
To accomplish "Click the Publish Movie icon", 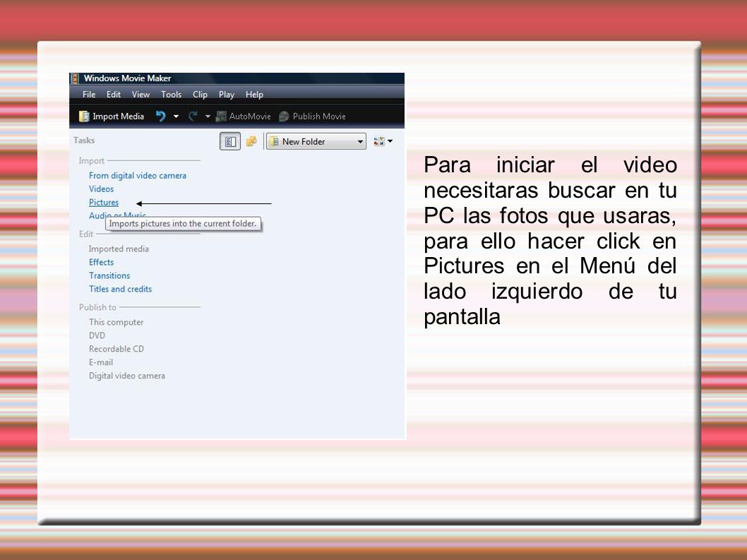I will coord(284,117).
